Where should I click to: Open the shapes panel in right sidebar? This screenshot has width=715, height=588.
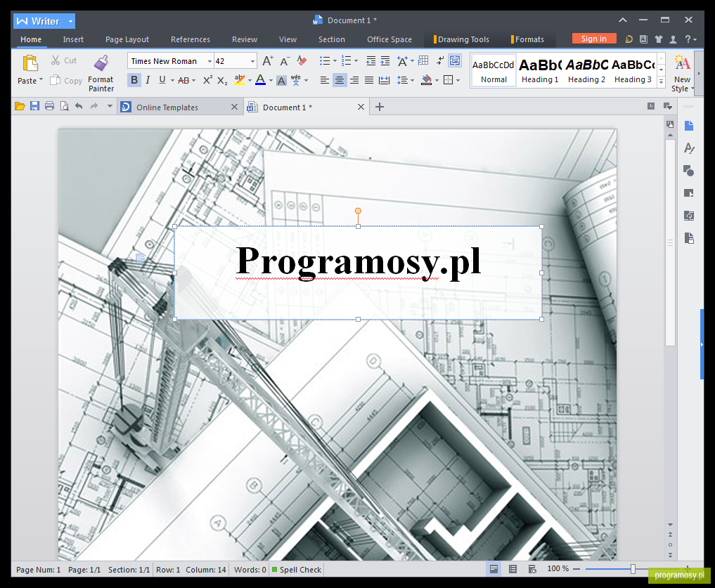point(688,171)
